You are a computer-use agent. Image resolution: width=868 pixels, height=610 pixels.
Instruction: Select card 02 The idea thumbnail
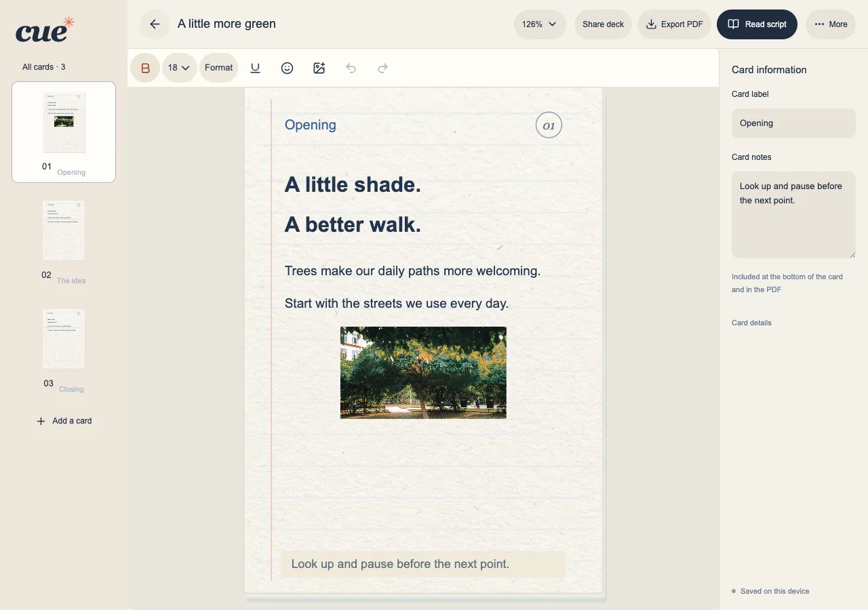tap(64, 241)
